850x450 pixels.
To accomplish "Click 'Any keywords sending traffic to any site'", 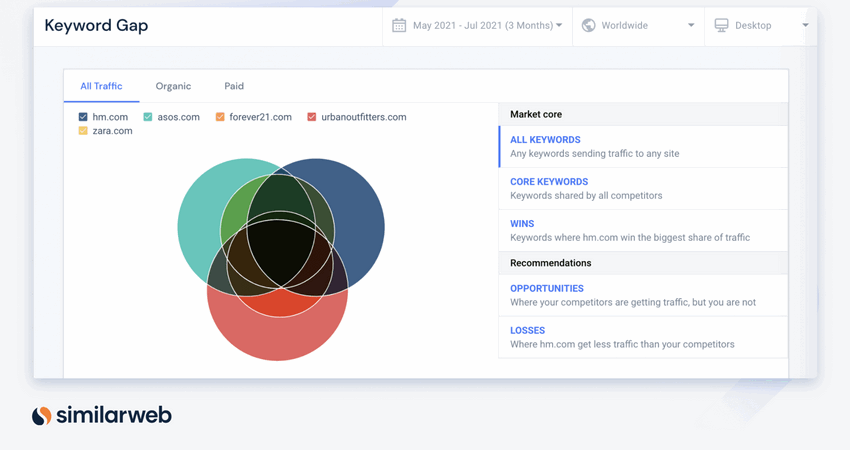I will pos(595,153).
